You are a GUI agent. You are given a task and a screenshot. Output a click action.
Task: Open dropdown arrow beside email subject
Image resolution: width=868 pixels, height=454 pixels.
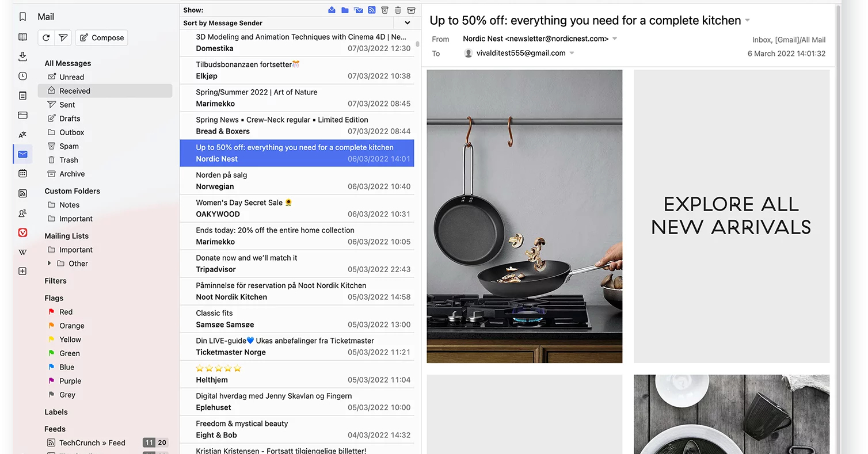(x=748, y=21)
